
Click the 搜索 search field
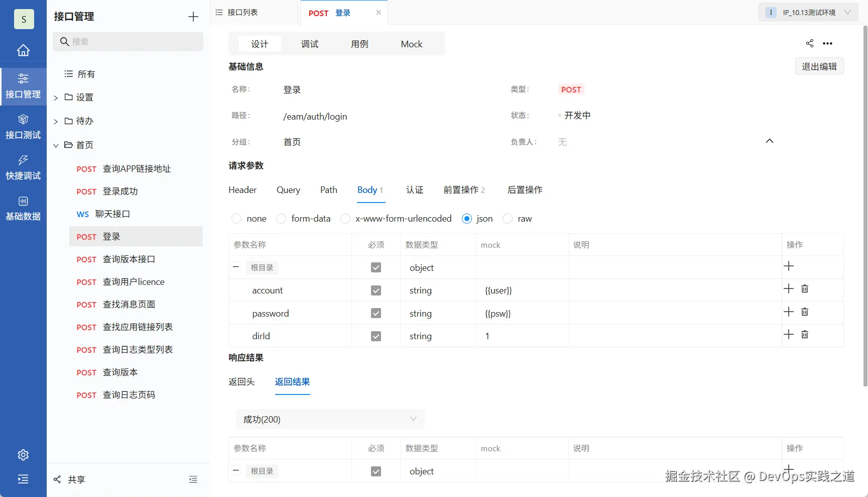[x=128, y=42]
